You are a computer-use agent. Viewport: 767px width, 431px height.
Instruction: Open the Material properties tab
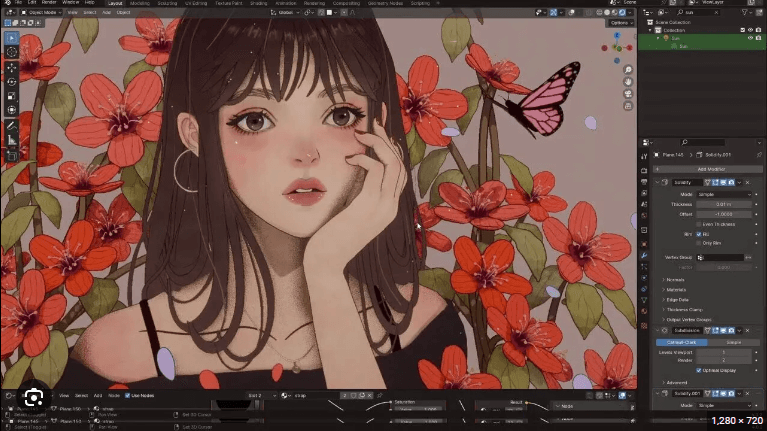(x=644, y=311)
